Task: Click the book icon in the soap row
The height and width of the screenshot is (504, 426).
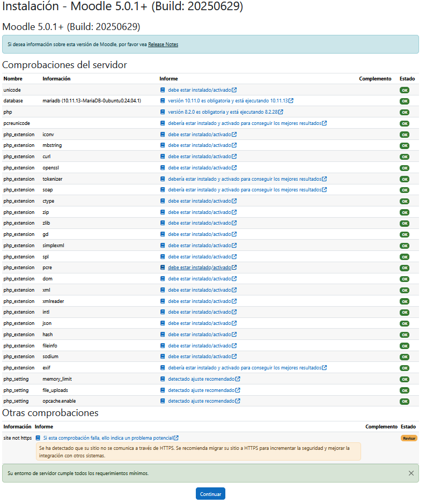Action: point(163,190)
